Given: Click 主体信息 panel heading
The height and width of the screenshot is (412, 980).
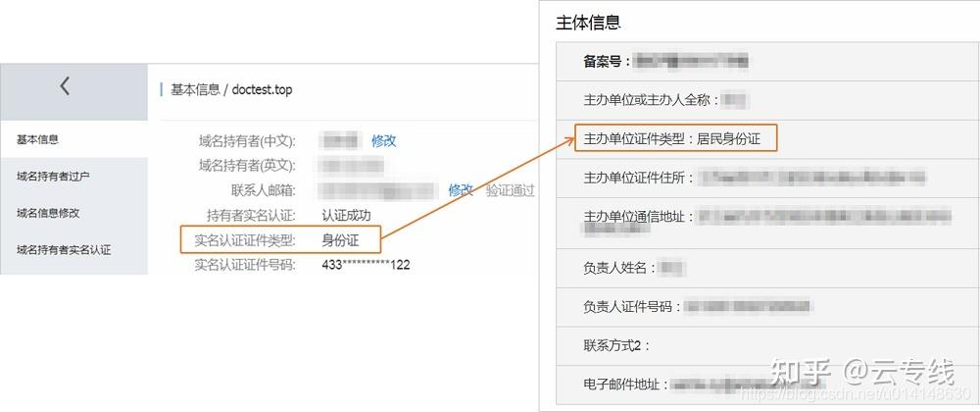Looking at the screenshot, I should point(588,24).
